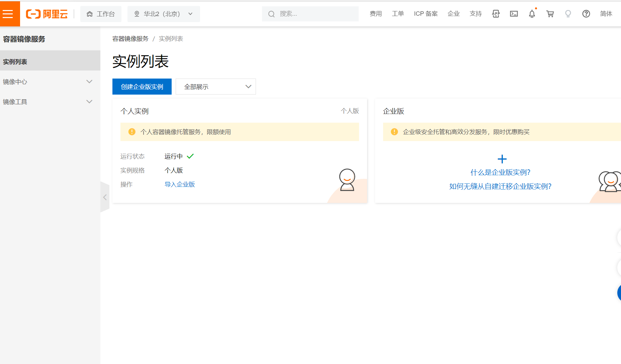Click the 运行中 status text
The image size is (621, 364).
point(174,156)
